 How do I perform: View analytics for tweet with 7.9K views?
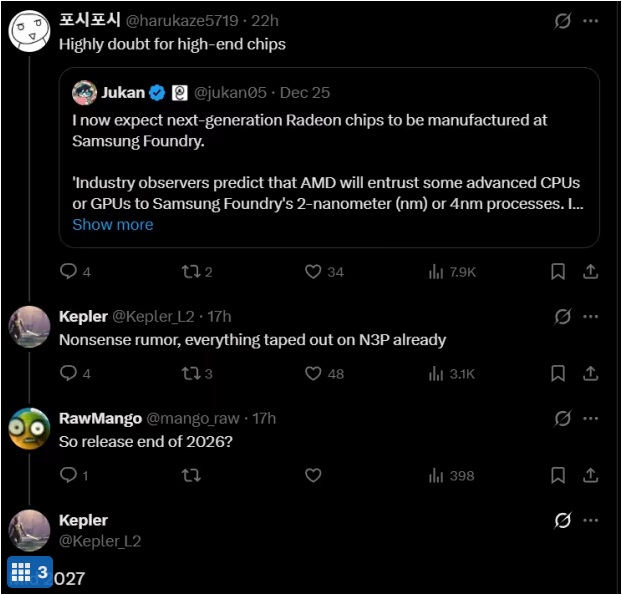452,271
